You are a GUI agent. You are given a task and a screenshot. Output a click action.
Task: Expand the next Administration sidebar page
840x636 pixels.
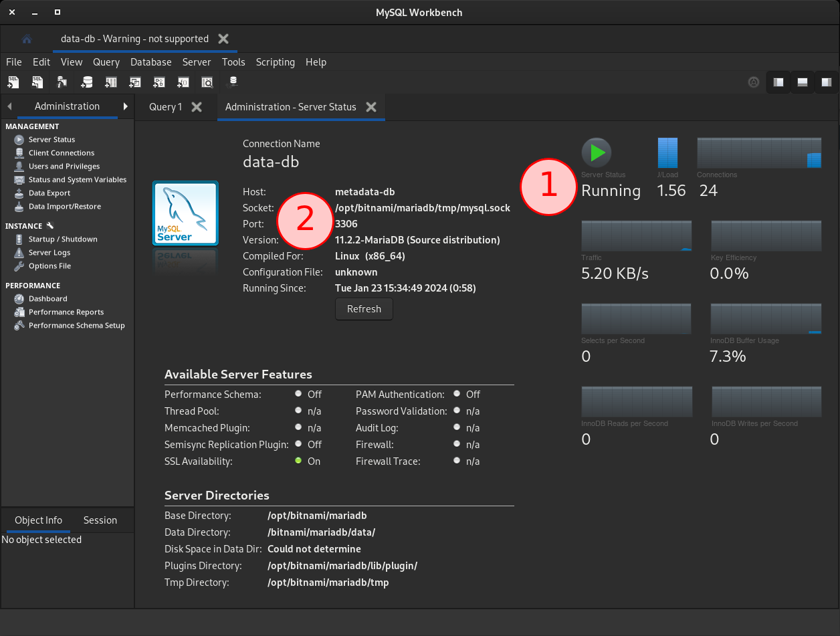point(125,106)
